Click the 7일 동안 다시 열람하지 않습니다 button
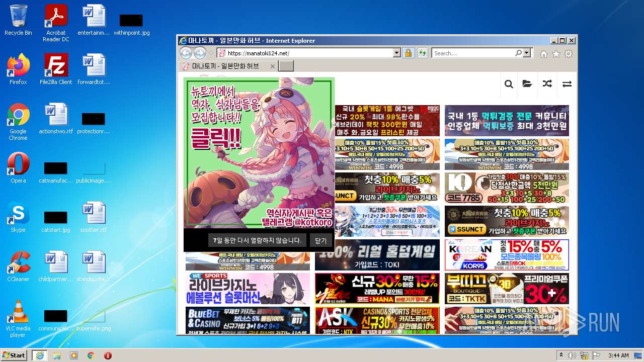 click(x=257, y=240)
